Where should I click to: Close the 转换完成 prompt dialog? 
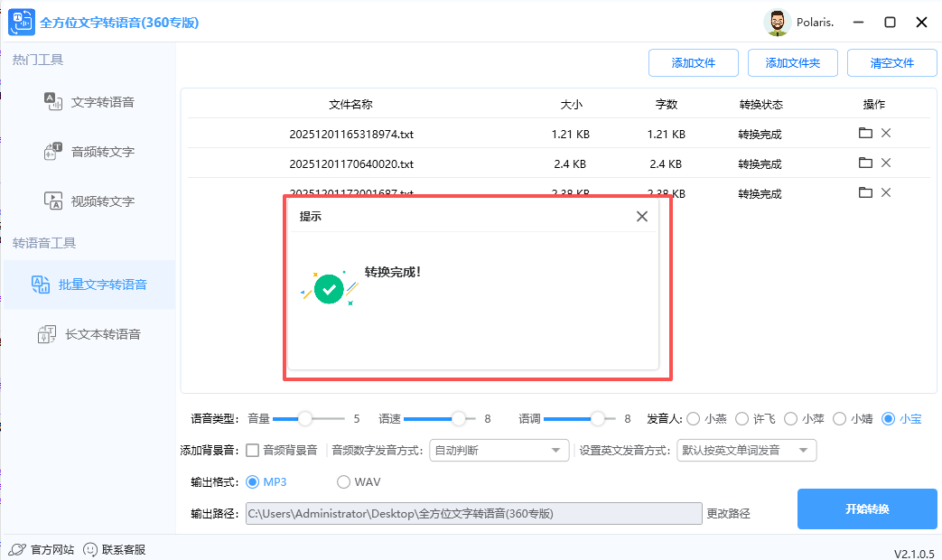(641, 216)
